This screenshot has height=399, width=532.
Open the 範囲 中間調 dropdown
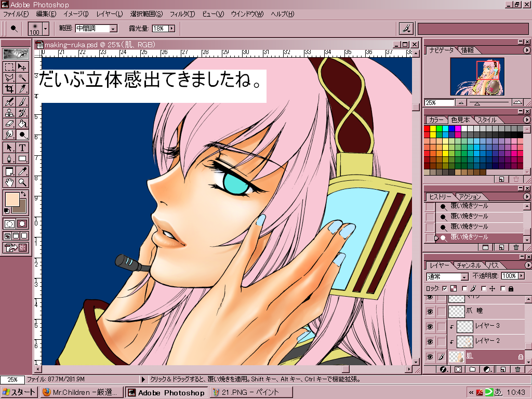point(113,29)
